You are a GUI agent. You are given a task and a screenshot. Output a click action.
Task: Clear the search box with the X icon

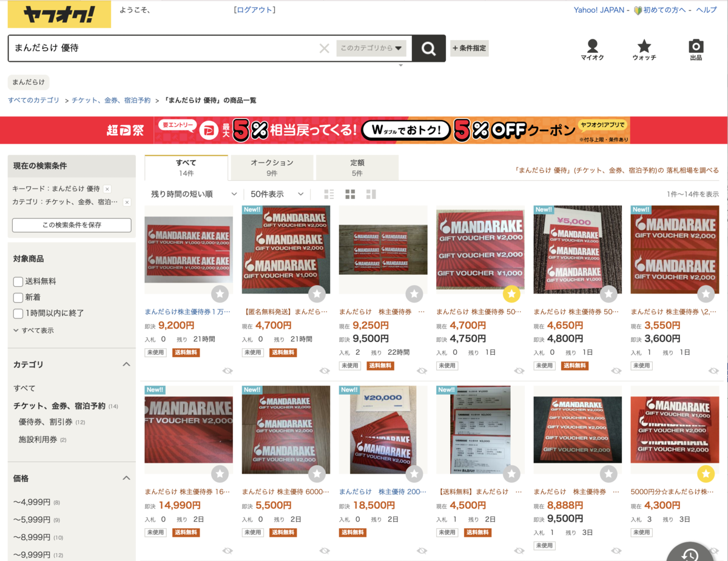coord(325,49)
